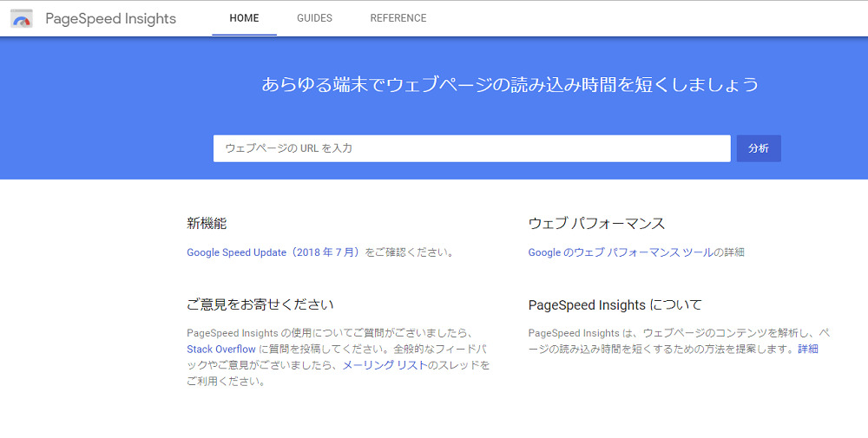Open the メーリング リスト link
Viewport: 868px width, 438px height.
pos(385,365)
